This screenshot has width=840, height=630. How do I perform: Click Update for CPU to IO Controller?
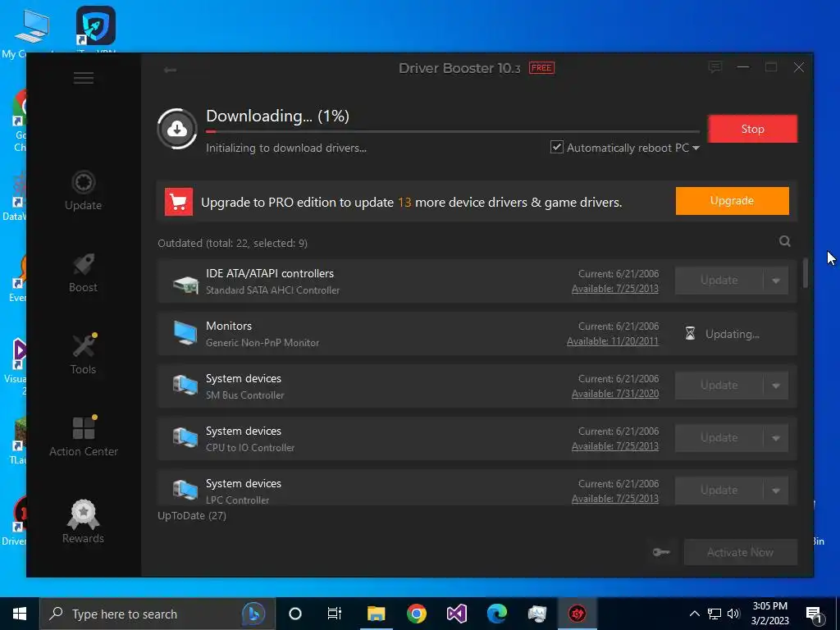(719, 438)
